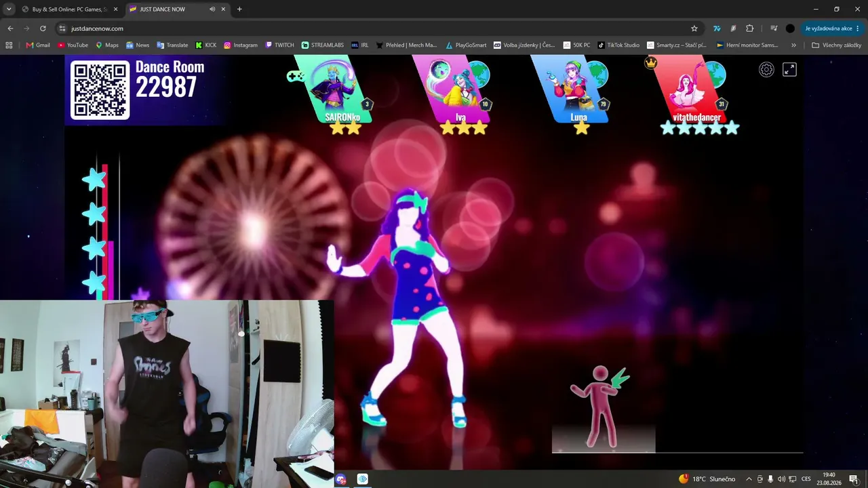Screen dimensions: 868x488
Task: Open the browser profile avatar
Action: 790,28
